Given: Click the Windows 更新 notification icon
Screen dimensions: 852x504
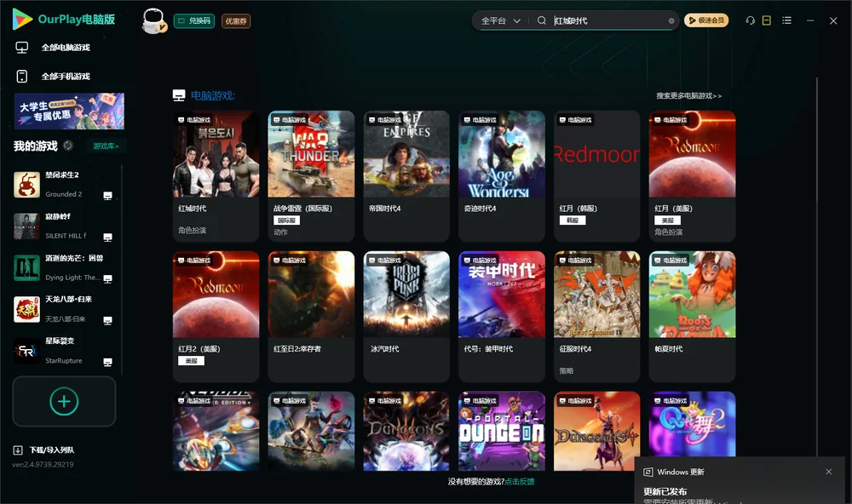Looking at the screenshot, I should 648,472.
